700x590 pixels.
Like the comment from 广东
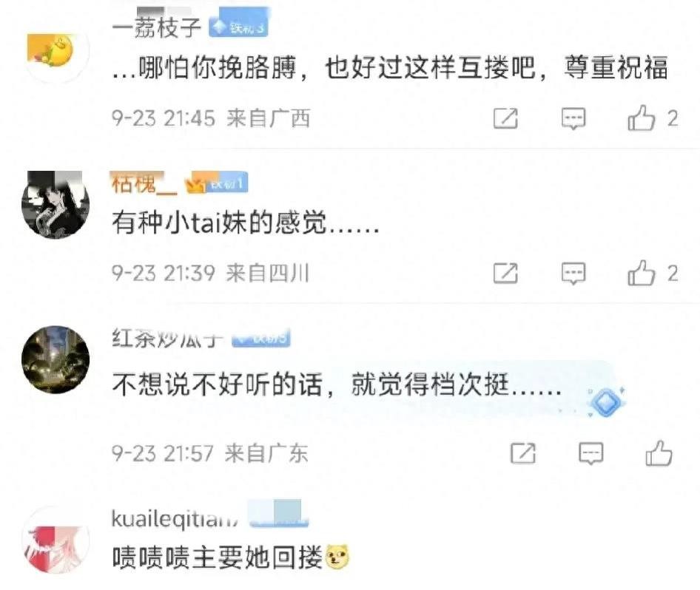[659, 453]
